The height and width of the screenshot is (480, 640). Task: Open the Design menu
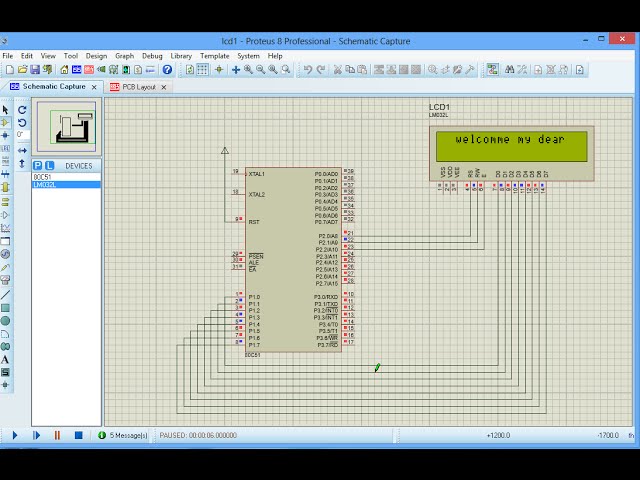(x=96, y=56)
